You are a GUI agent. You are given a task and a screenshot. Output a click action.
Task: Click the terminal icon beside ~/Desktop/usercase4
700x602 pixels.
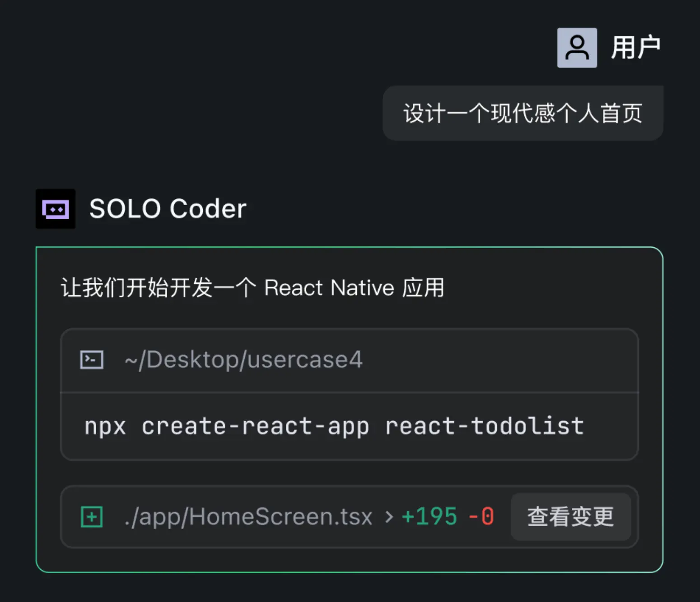click(92, 360)
